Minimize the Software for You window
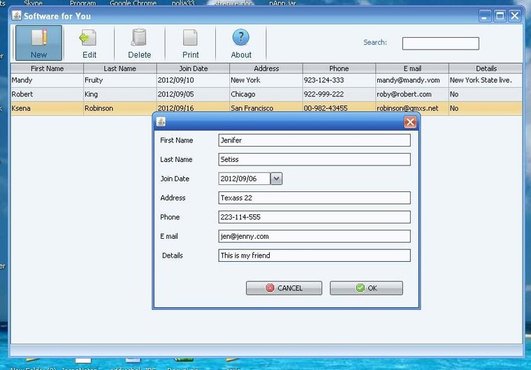The image size is (531, 370). [485, 16]
